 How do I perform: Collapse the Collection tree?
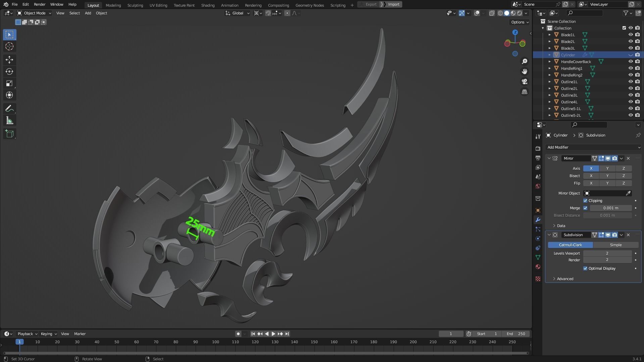point(543,28)
